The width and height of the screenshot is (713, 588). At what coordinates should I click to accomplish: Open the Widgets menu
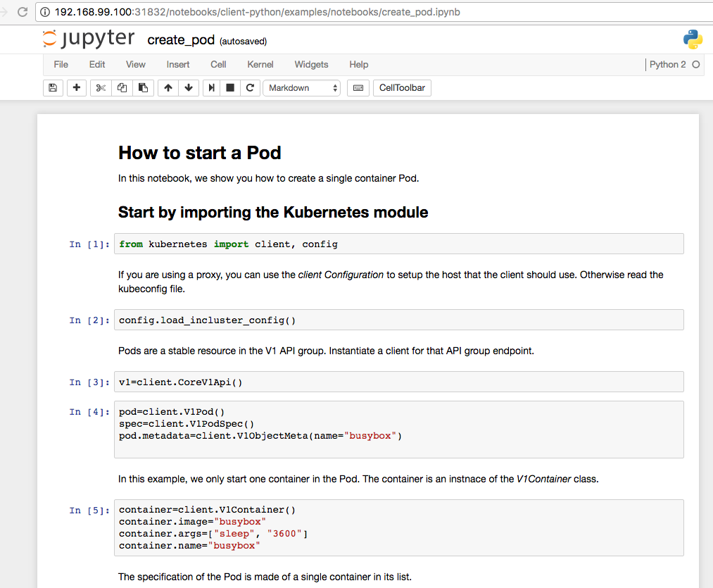pos(311,64)
